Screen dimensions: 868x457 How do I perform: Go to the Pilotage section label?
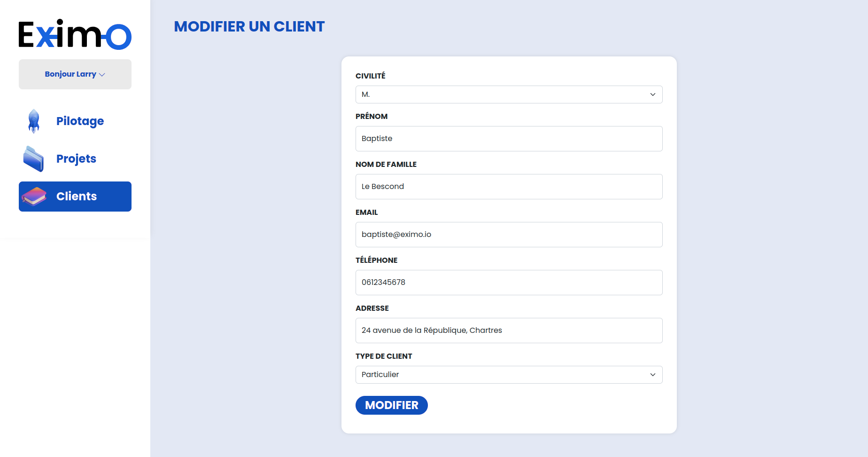[x=80, y=121]
